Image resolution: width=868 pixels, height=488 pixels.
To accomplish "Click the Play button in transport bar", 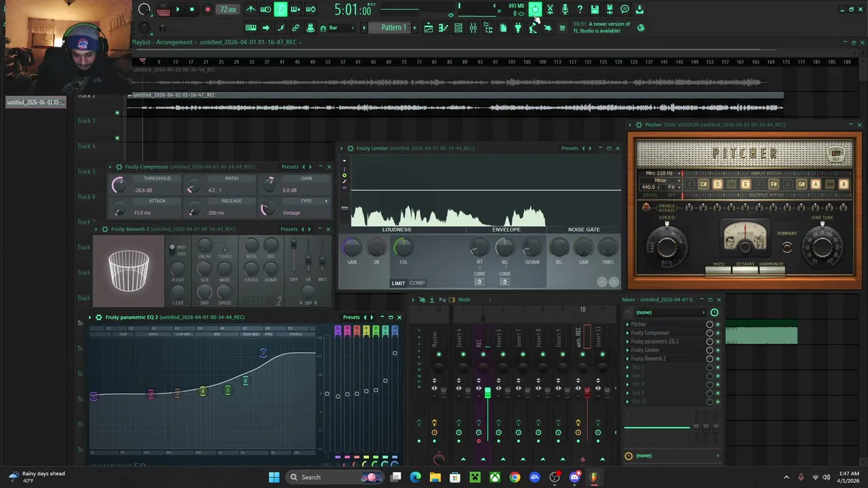I will (x=178, y=9).
